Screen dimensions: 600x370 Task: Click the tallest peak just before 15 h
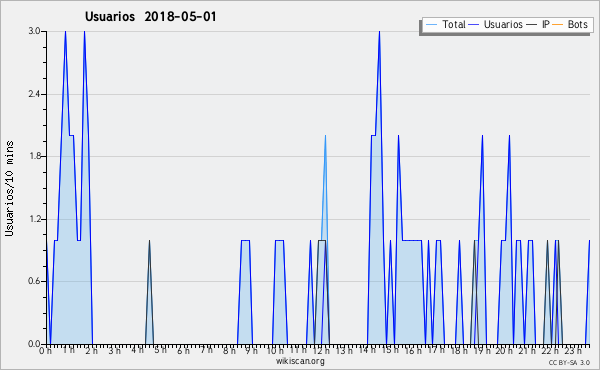[379, 32]
